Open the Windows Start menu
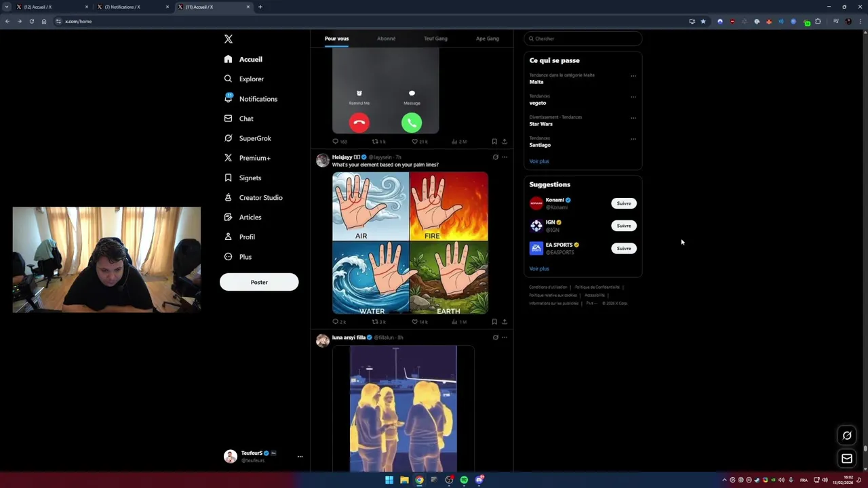Screen dimensions: 868x488 389,480
